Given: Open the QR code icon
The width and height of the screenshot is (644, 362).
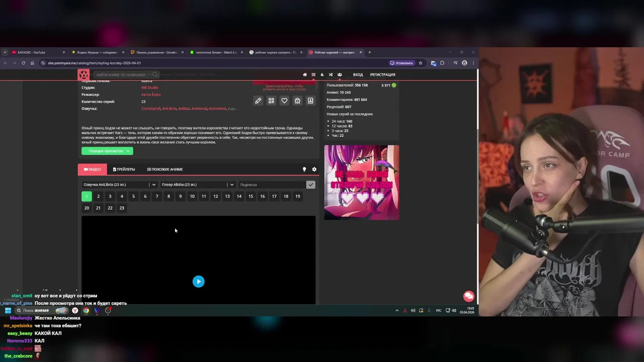Looking at the screenshot, I should click(x=271, y=101).
